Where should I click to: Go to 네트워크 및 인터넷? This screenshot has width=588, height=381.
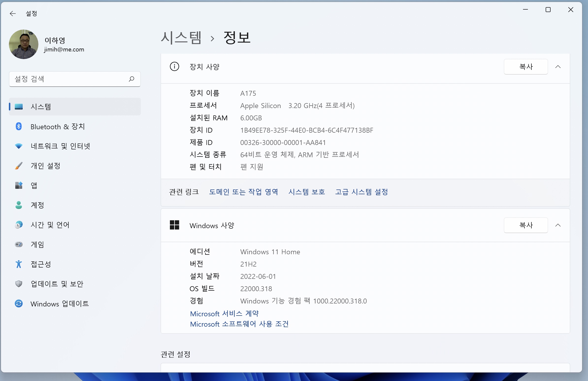[61, 146]
